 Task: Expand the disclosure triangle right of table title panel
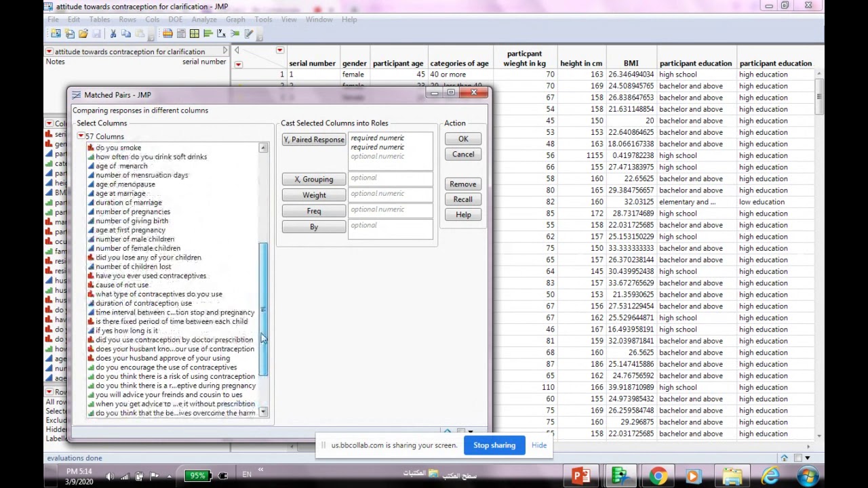(x=224, y=51)
